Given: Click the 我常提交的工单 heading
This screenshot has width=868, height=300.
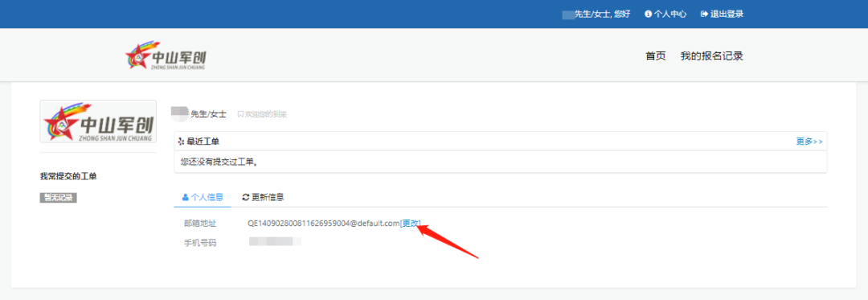Looking at the screenshot, I should coord(68,177).
